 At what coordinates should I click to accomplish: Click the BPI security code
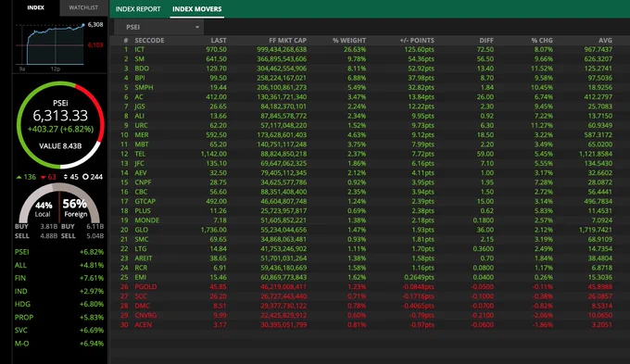click(x=140, y=78)
